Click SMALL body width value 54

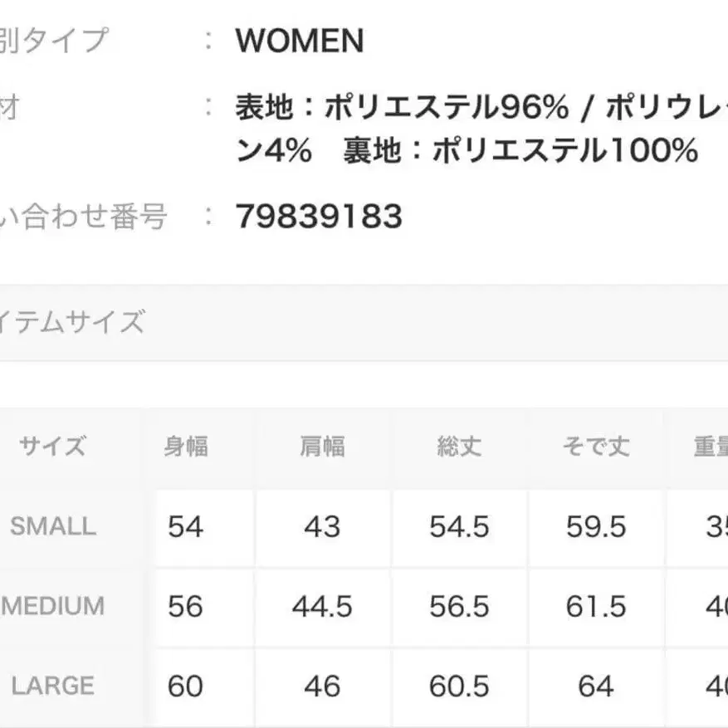[x=185, y=527]
